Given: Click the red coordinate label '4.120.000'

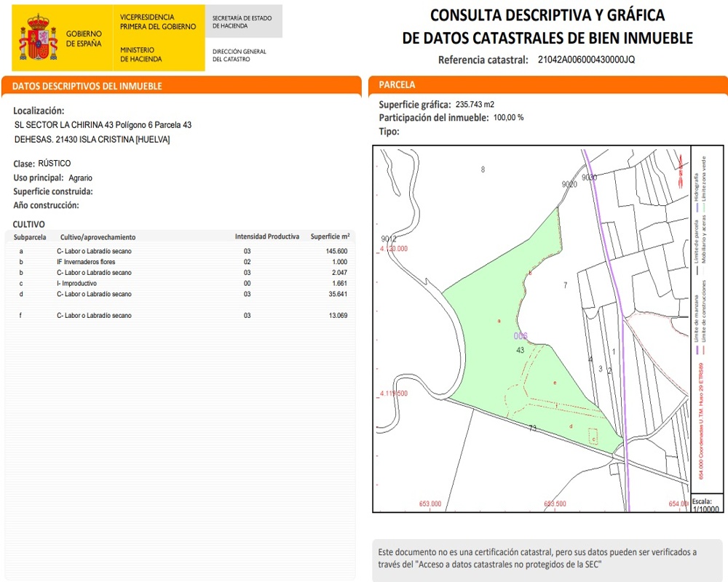Looking at the screenshot, I should 394,249.
